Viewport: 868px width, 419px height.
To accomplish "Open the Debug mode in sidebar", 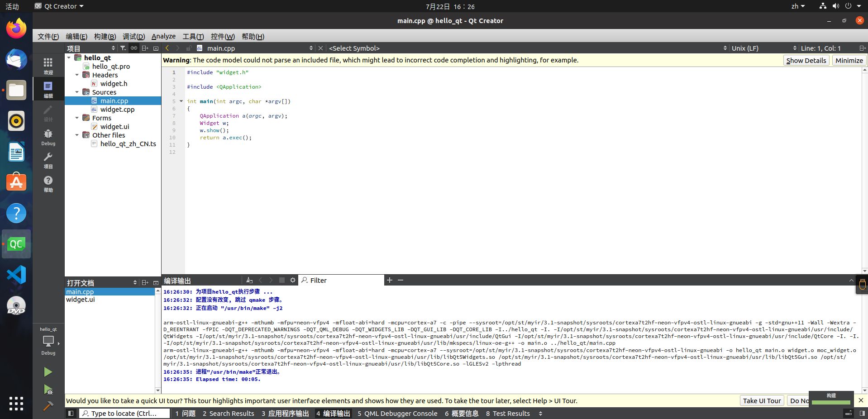I will 48,137.
